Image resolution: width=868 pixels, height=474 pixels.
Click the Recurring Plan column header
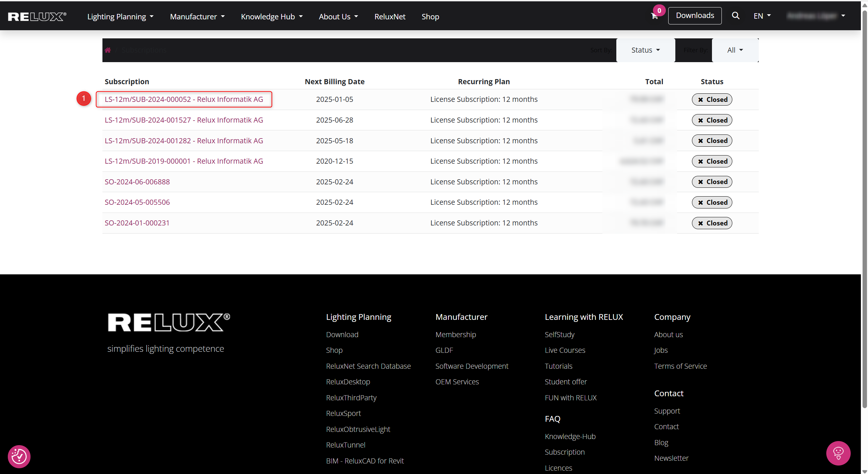click(x=484, y=81)
